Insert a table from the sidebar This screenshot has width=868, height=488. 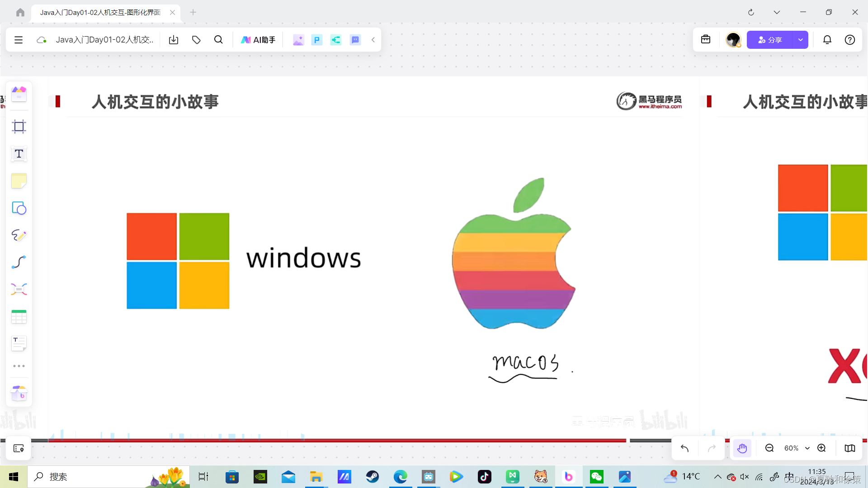(19, 316)
